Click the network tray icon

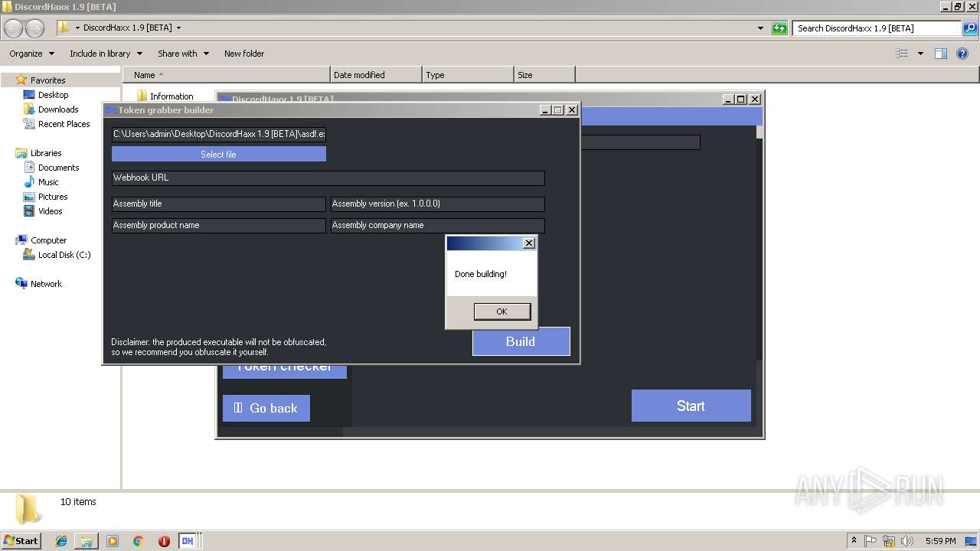click(x=889, y=541)
